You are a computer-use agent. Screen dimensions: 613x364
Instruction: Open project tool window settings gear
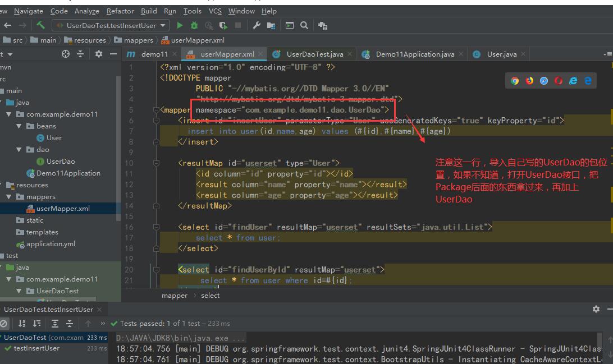click(x=99, y=54)
